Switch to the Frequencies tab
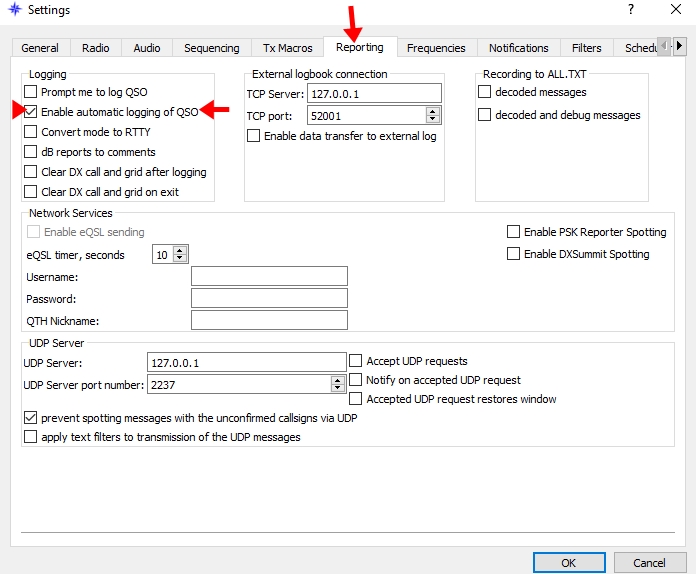The image size is (696, 574). pyautogui.click(x=436, y=48)
